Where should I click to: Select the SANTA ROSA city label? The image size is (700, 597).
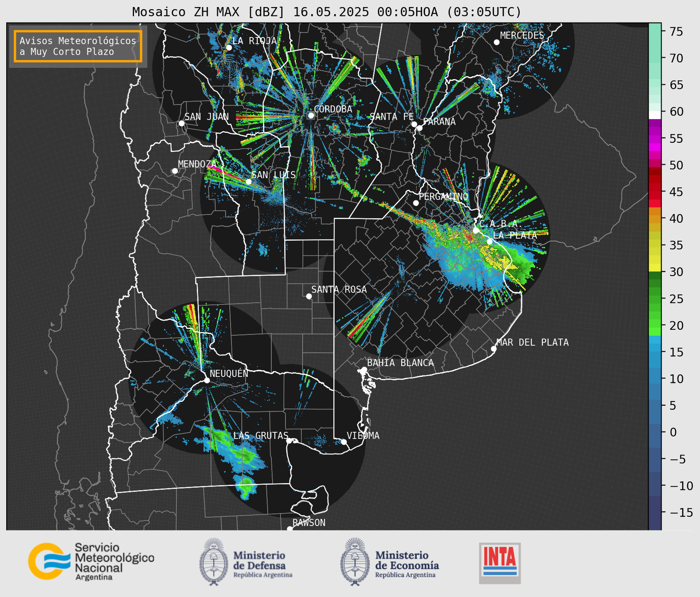click(x=339, y=289)
